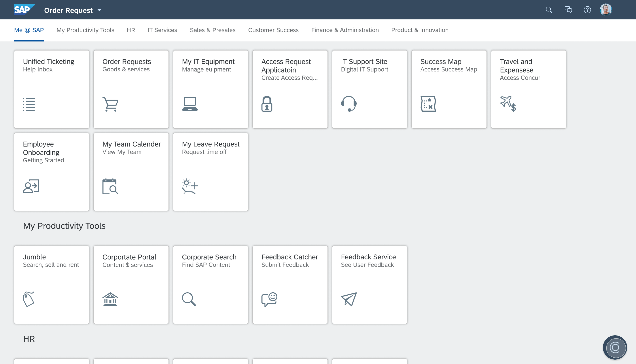Select the IT Services tab
This screenshot has height=364, width=636.
tap(162, 30)
